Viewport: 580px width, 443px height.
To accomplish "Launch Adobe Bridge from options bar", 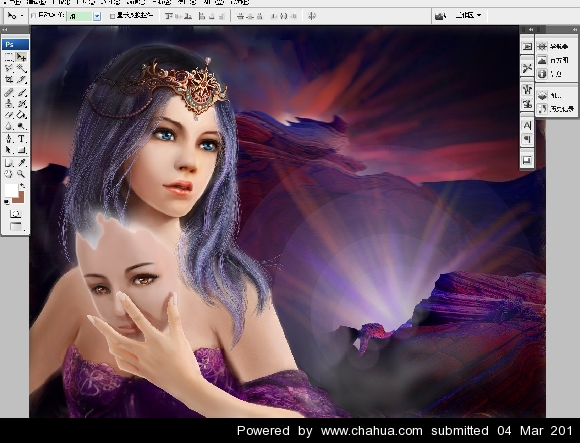I will [x=440, y=16].
